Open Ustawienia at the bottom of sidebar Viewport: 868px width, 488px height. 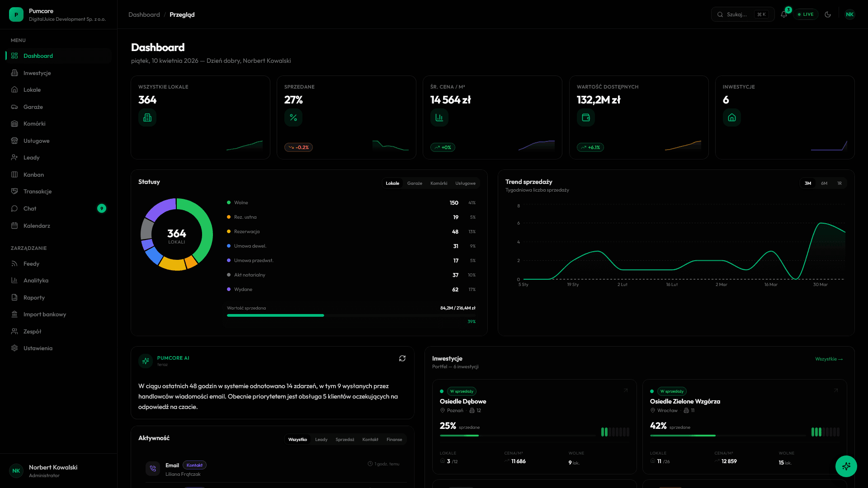pos(38,348)
